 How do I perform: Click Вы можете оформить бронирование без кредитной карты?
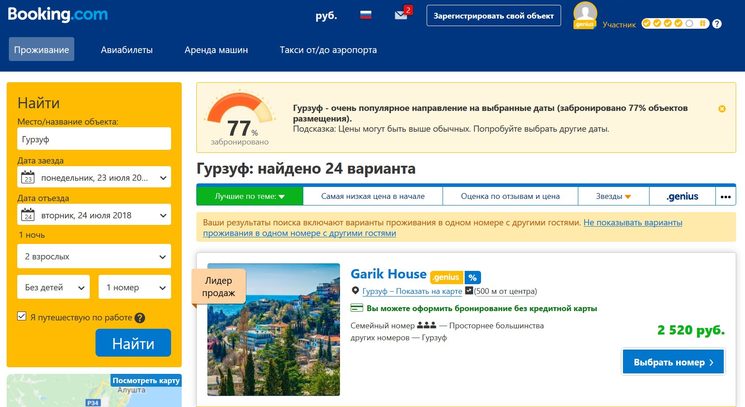(481, 308)
